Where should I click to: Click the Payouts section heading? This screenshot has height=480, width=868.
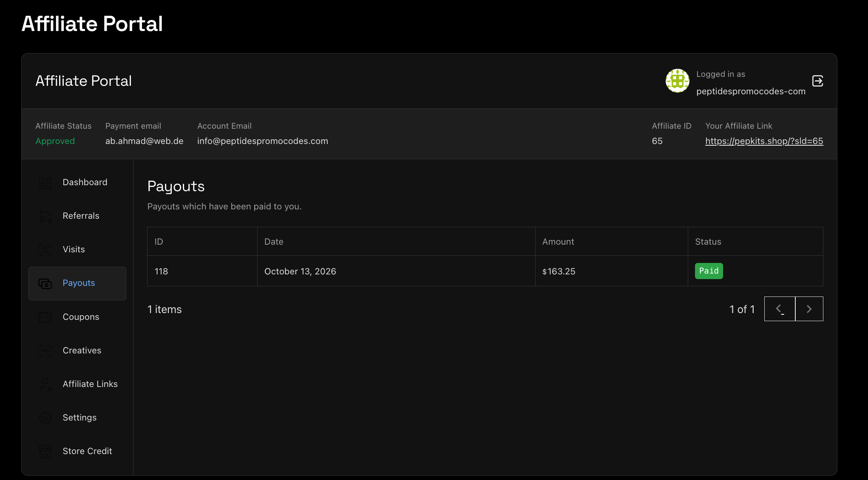176,186
